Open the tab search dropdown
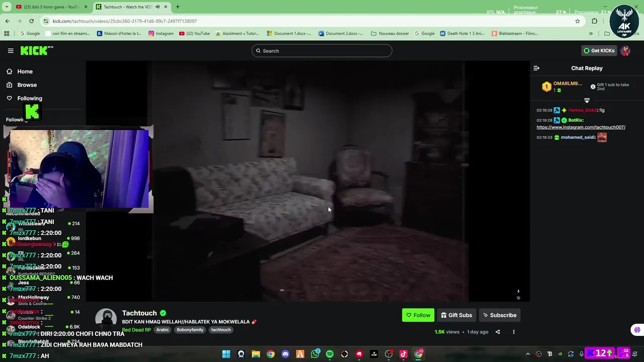644x362 pixels. 6,7
